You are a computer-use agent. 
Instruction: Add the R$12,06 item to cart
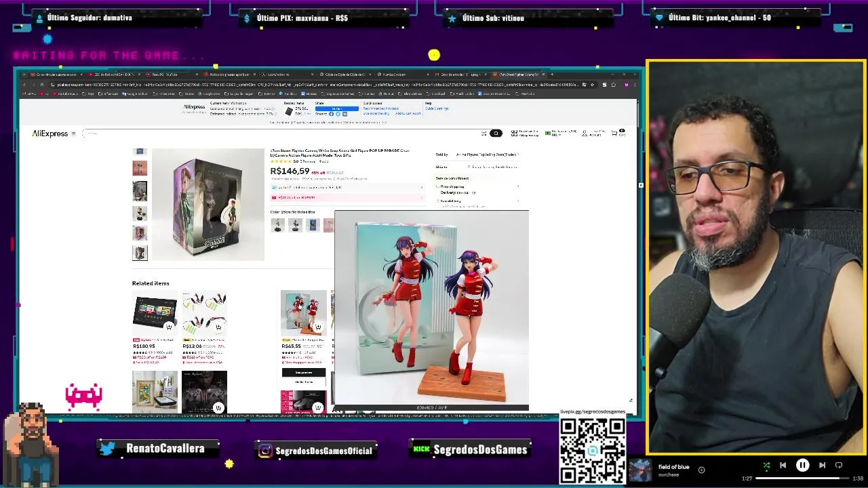(218, 327)
